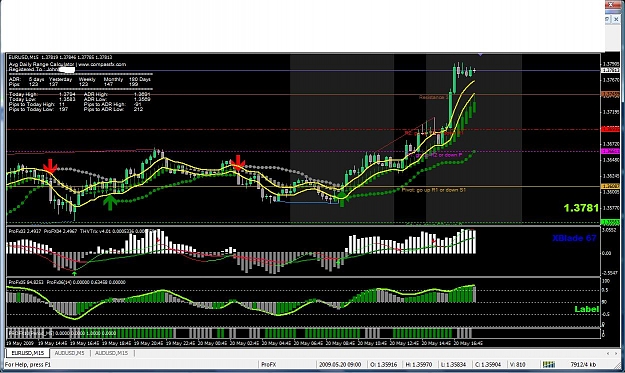Click the ProFX profile name in status bar
Image resolution: width=625 pixels, height=373 pixels.
tap(269, 364)
